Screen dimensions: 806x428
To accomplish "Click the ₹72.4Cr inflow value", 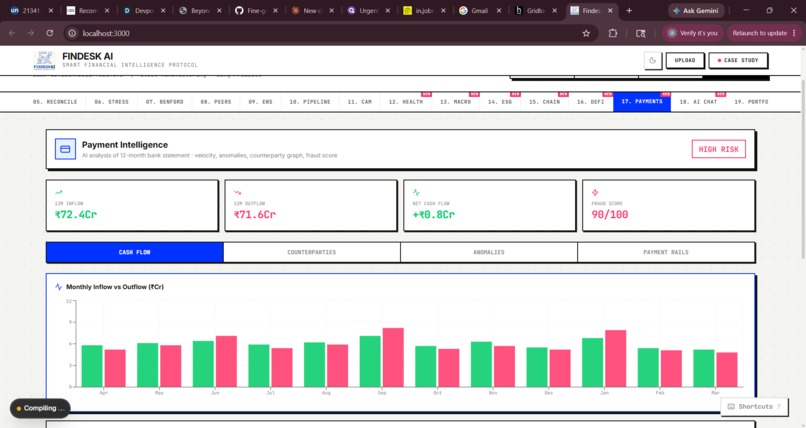I will point(76,215).
